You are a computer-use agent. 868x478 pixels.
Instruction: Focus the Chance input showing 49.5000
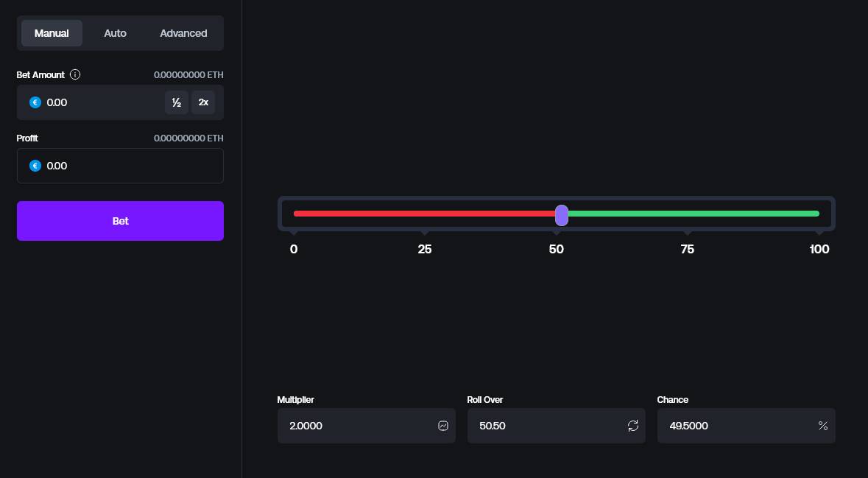tap(747, 426)
